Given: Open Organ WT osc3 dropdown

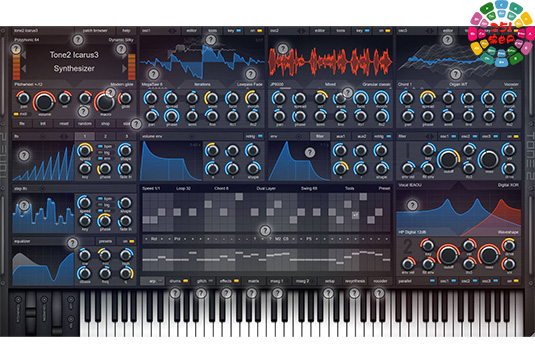Looking at the screenshot, I should click(458, 84).
